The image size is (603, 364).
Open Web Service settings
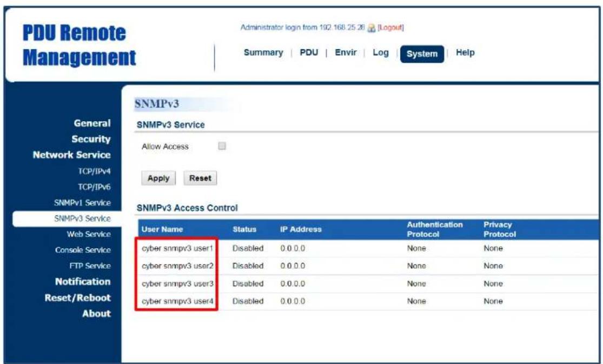point(89,234)
